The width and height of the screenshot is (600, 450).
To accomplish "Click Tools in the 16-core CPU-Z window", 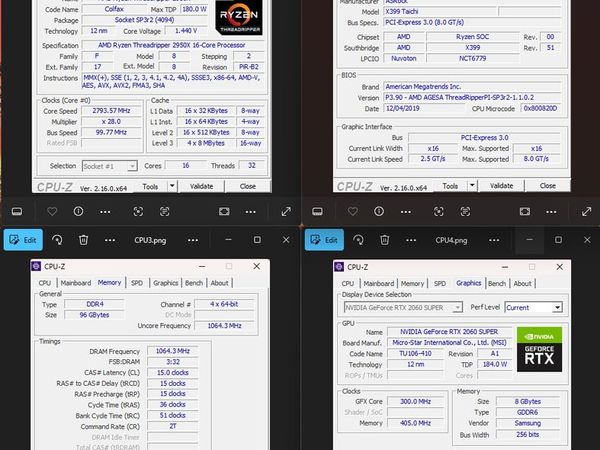I will (150, 186).
